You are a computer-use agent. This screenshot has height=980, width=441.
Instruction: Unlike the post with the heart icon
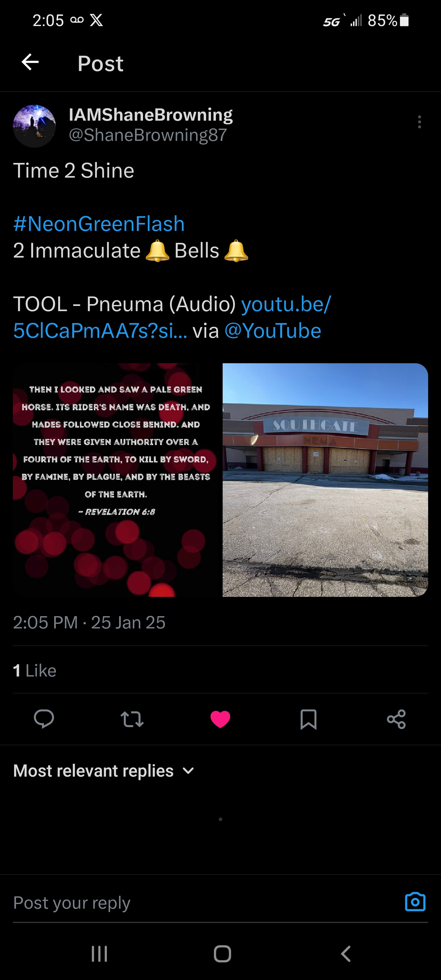coord(220,719)
